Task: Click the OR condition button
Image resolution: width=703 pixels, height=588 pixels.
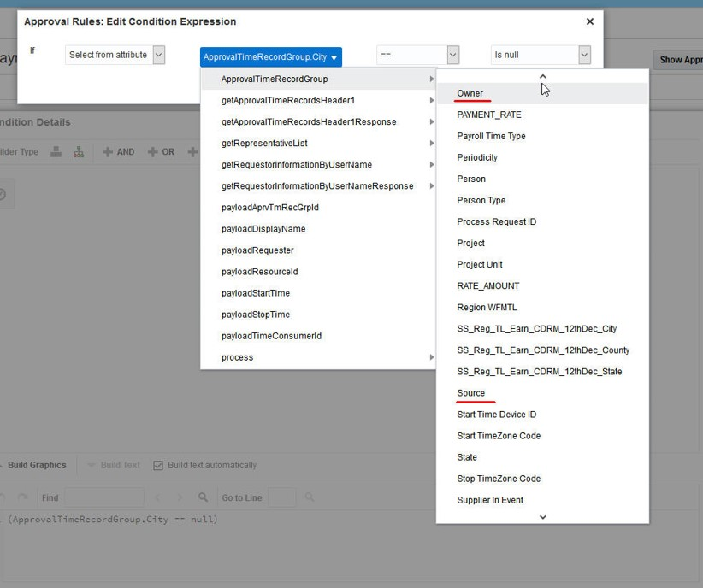Action: pos(162,152)
